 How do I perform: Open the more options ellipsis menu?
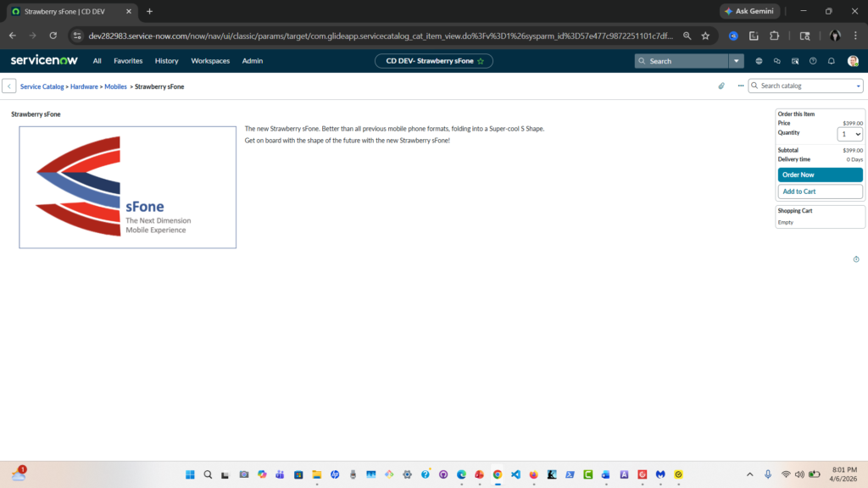tap(740, 86)
